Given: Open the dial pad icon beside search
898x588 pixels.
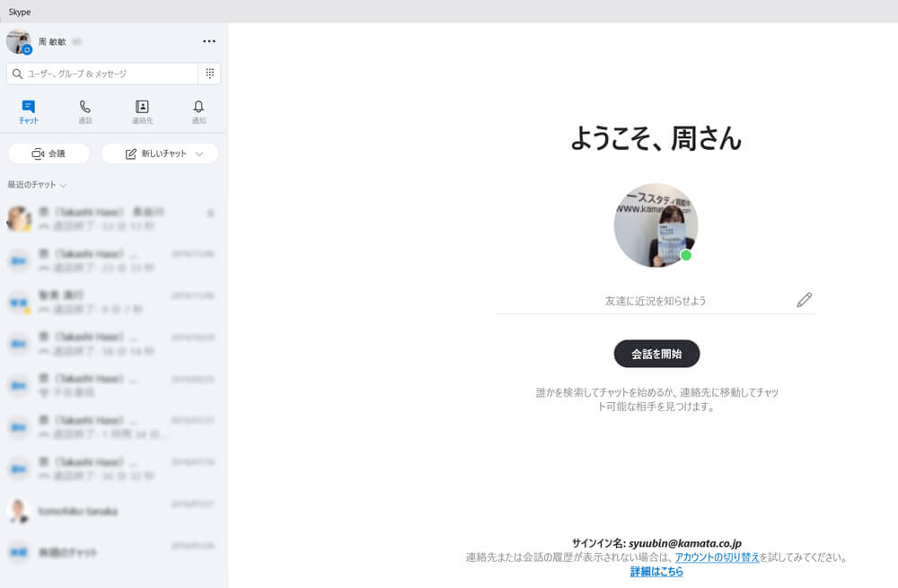Looking at the screenshot, I should coord(209,73).
